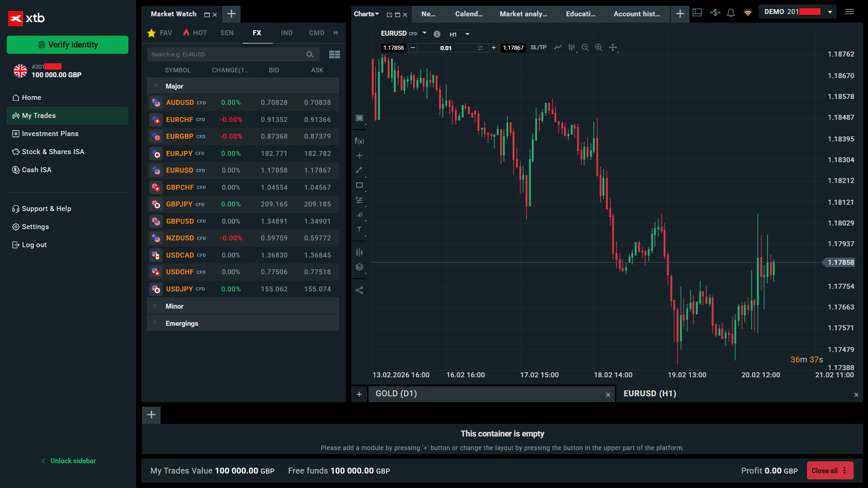Open the notifications bell icon
Viewport: 868px width, 488px height.
731,13
